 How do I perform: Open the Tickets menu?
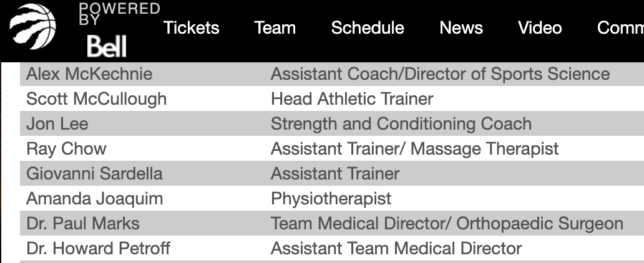(192, 28)
